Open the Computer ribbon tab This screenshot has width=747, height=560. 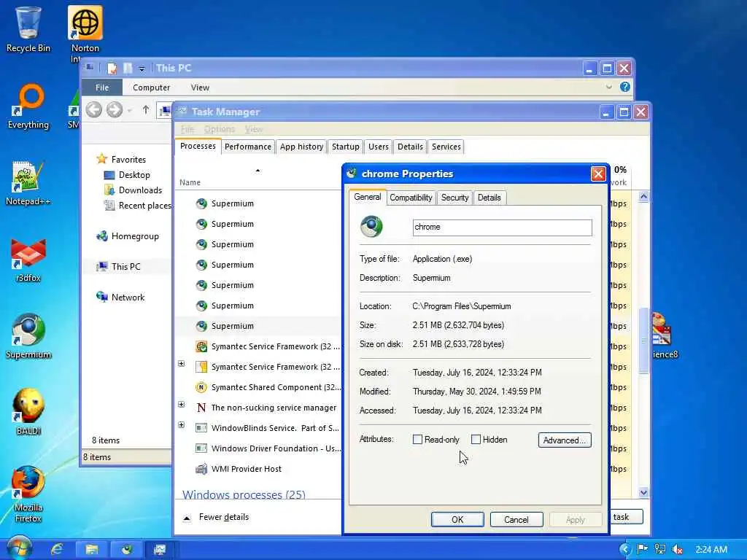152,87
